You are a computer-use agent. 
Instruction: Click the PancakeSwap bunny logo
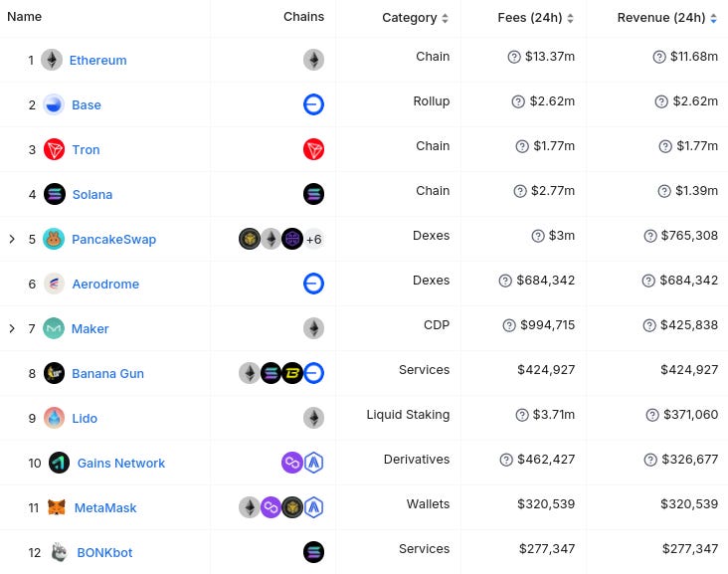point(54,239)
